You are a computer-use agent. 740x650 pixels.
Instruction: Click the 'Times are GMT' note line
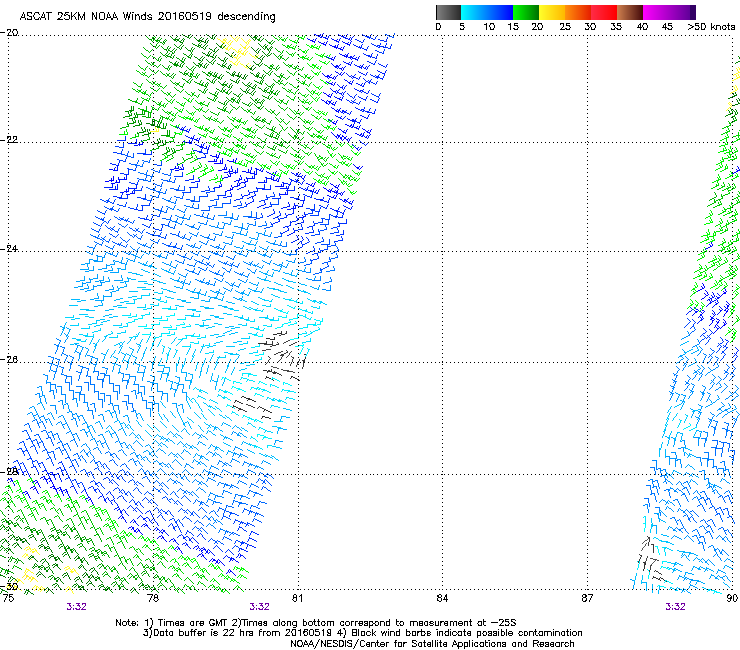click(315, 623)
